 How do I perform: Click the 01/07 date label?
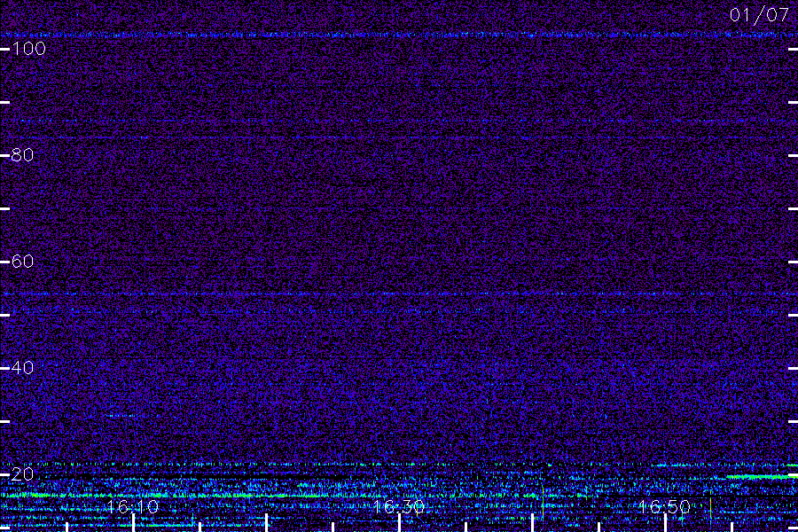[x=759, y=15]
